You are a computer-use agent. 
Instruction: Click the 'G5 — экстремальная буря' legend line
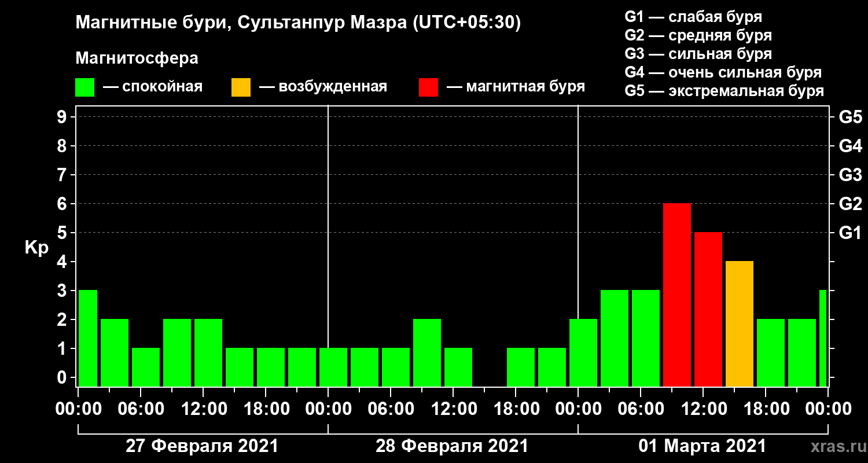pyautogui.click(x=724, y=91)
